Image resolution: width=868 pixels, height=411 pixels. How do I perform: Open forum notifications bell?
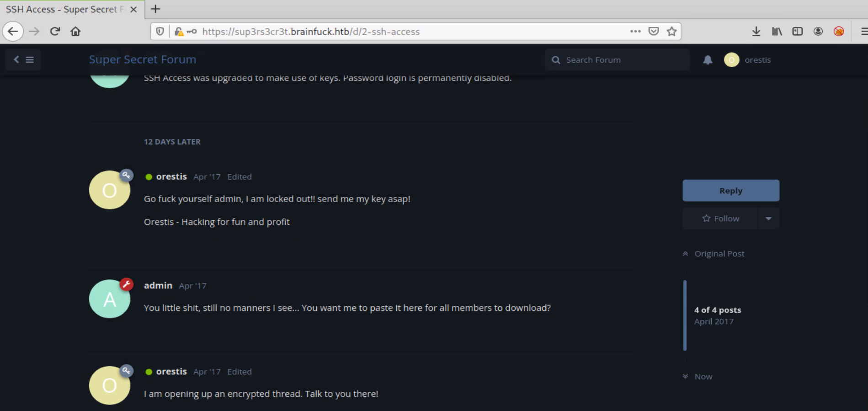click(708, 60)
